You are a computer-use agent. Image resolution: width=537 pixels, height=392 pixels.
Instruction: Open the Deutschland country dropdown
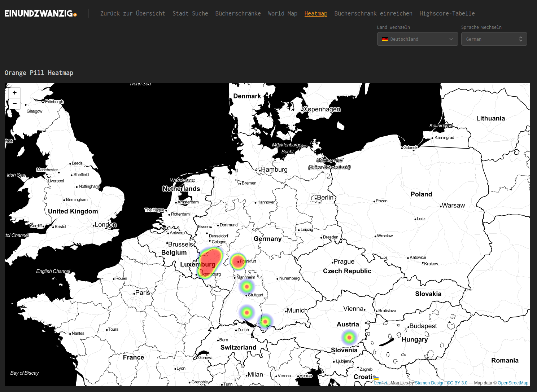click(x=417, y=39)
